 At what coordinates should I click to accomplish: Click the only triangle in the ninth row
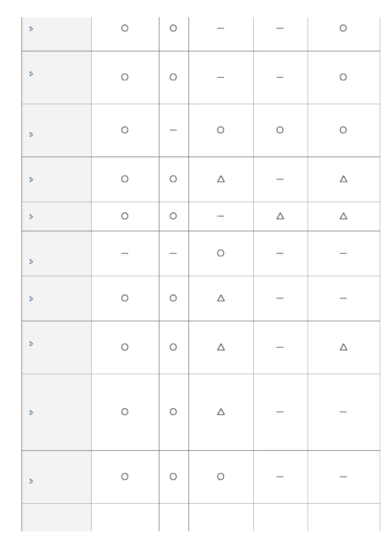click(221, 412)
